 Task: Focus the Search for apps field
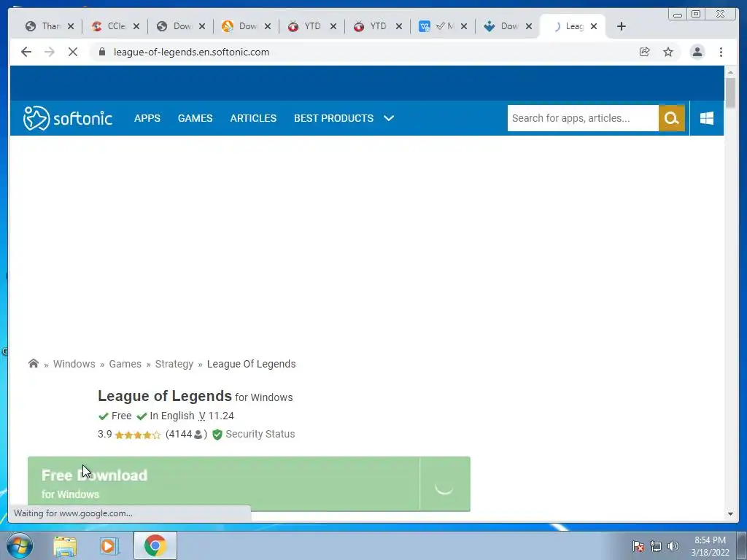[x=583, y=118]
